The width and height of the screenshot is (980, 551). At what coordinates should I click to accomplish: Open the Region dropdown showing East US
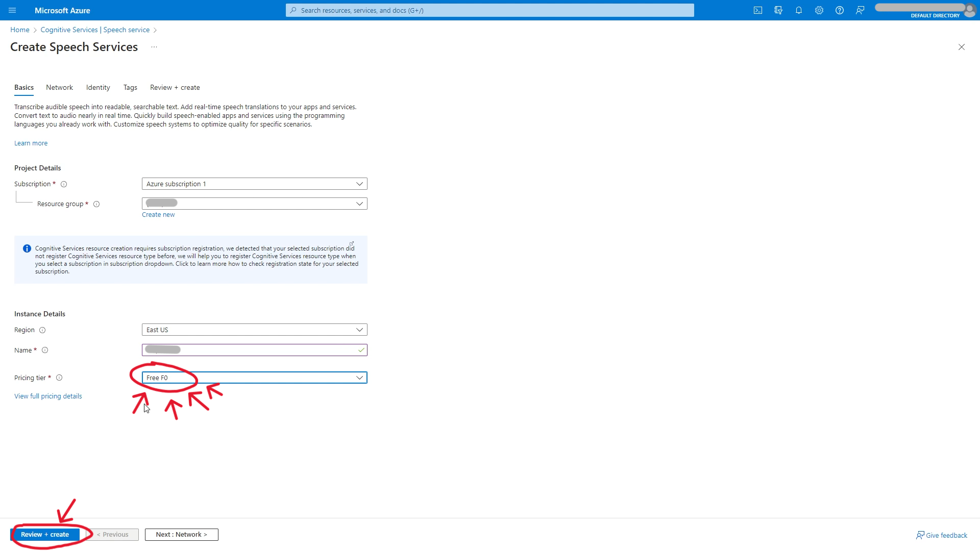pos(254,330)
